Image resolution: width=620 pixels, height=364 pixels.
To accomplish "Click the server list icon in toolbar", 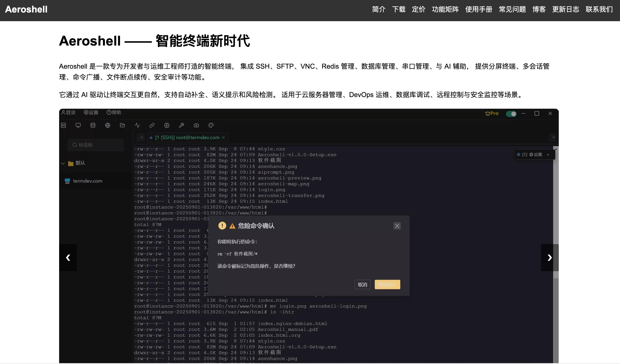I will pyautogui.click(x=64, y=125).
